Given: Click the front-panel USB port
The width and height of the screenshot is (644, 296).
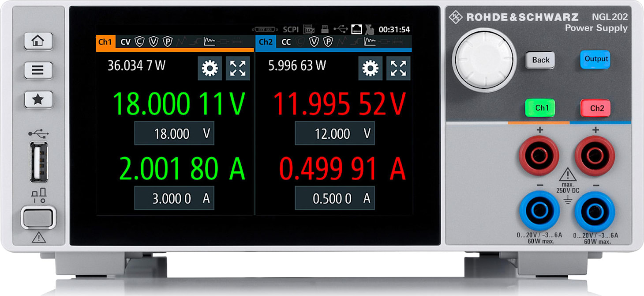Looking at the screenshot, I should (x=38, y=162).
